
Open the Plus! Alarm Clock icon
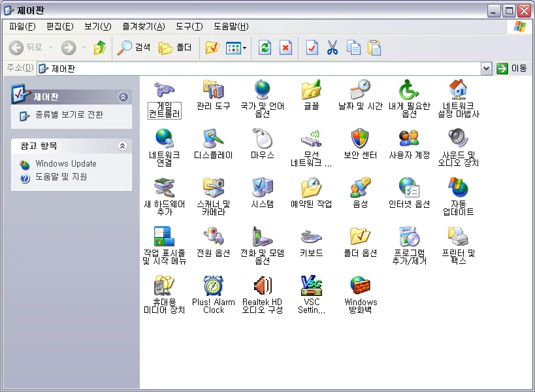214,286
